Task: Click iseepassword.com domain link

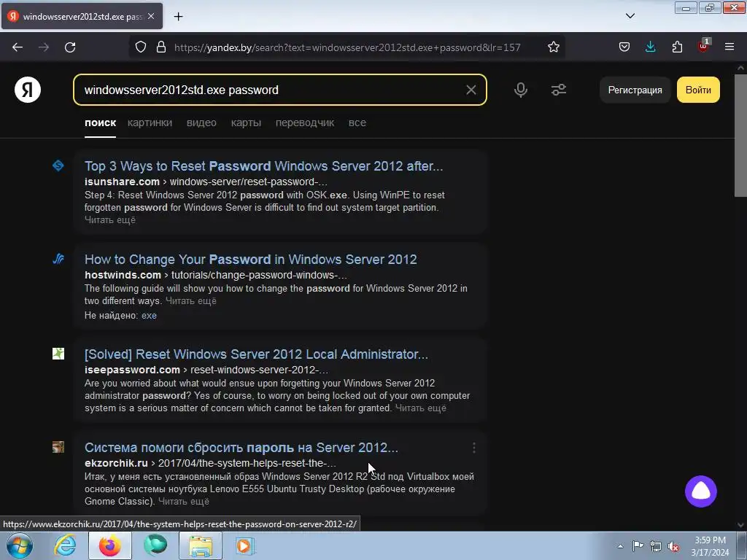Action: click(132, 370)
